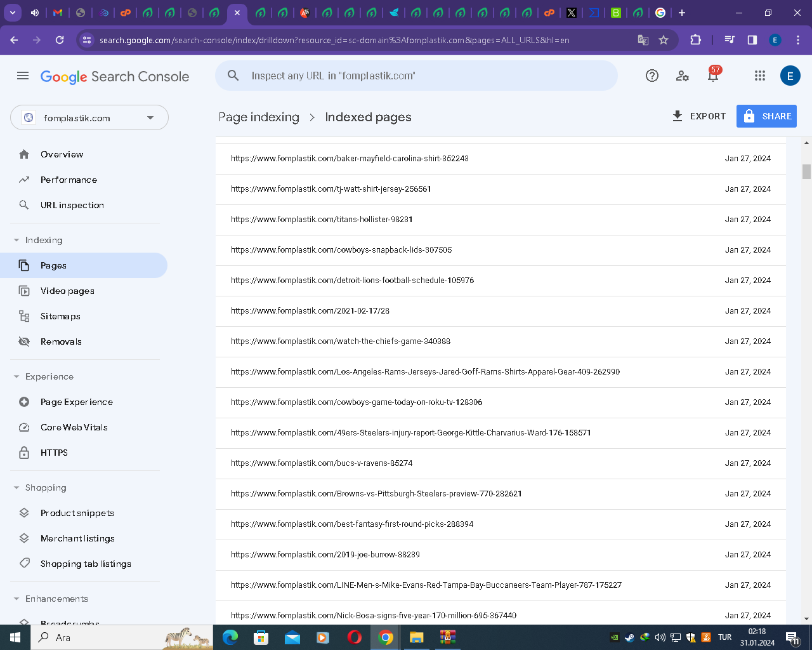812x650 pixels.
Task: Select the tj-watt-shirt-jersey-256561 URL row
Action: (501, 189)
